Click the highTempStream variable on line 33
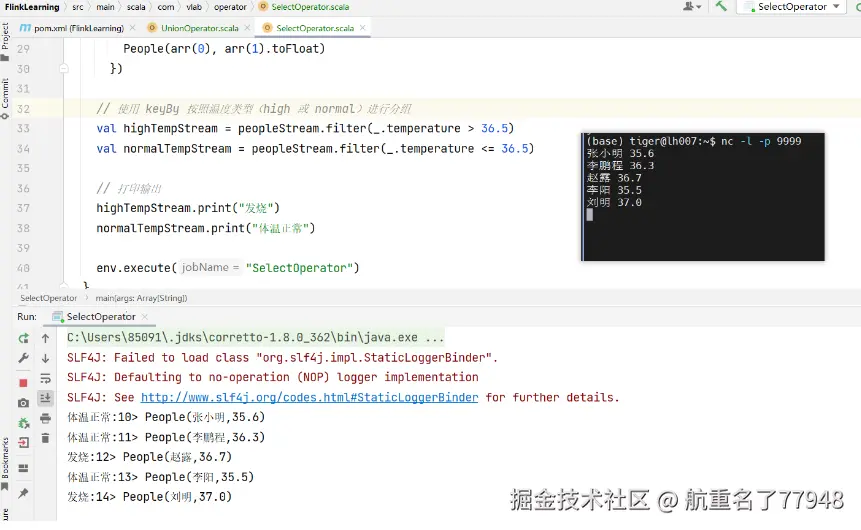The image size is (861, 530). click(170, 129)
